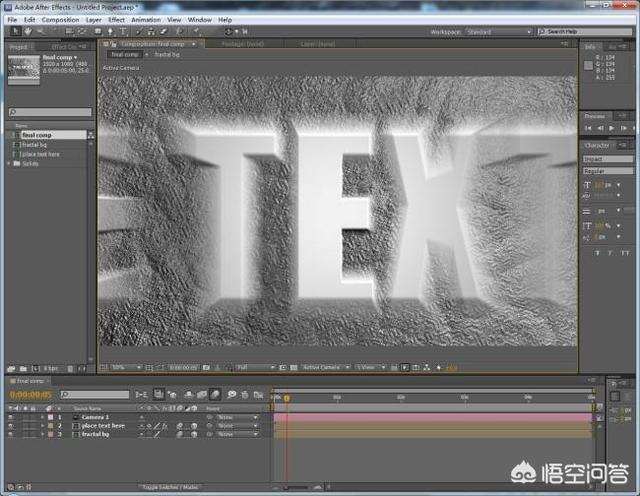
Task: Open the viewer magnification dropdown
Action: [x=125, y=368]
